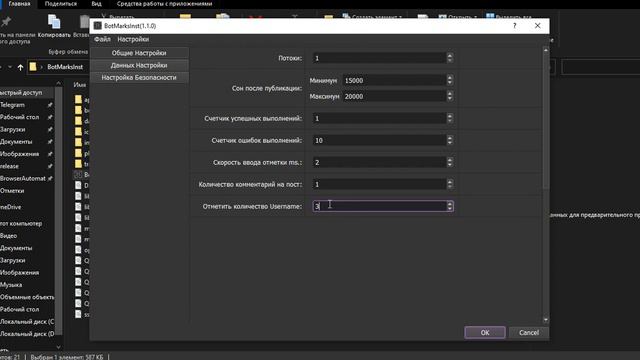Click the pin to quick access icon
640x360 pixels.
[x=7, y=21]
